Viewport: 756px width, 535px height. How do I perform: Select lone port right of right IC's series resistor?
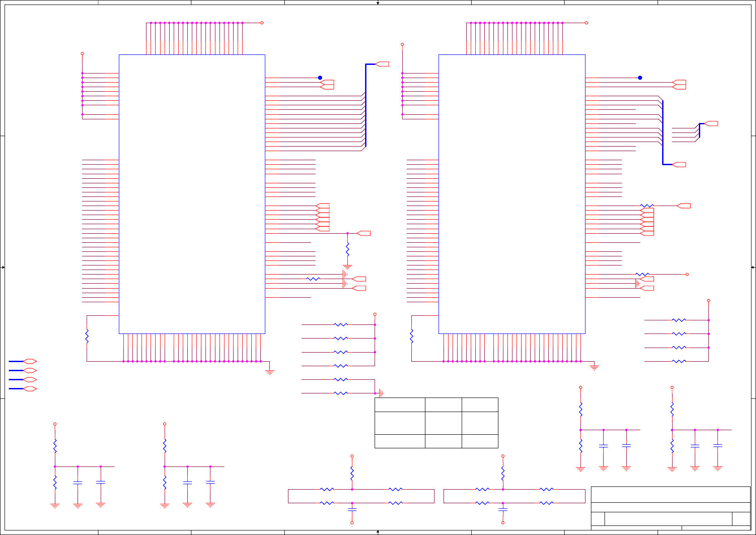coord(683,206)
